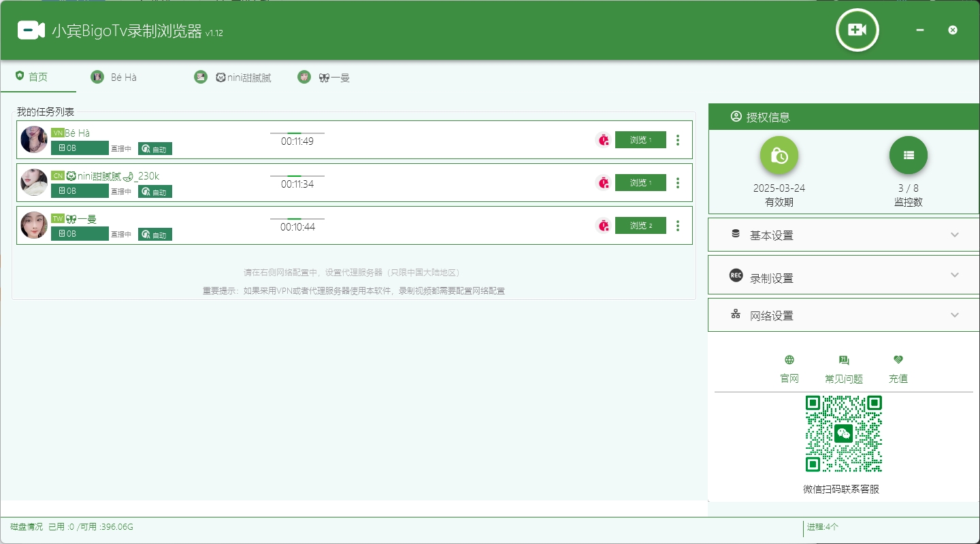Click the progress bar above 00:11:49
Image resolution: width=980 pixels, height=544 pixels.
(297, 133)
